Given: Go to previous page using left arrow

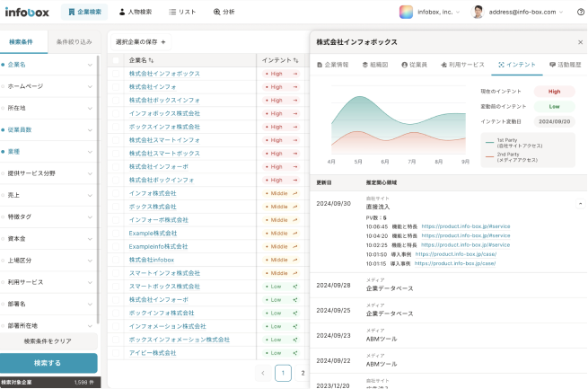Looking at the screenshot, I should (x=262, y=373).
